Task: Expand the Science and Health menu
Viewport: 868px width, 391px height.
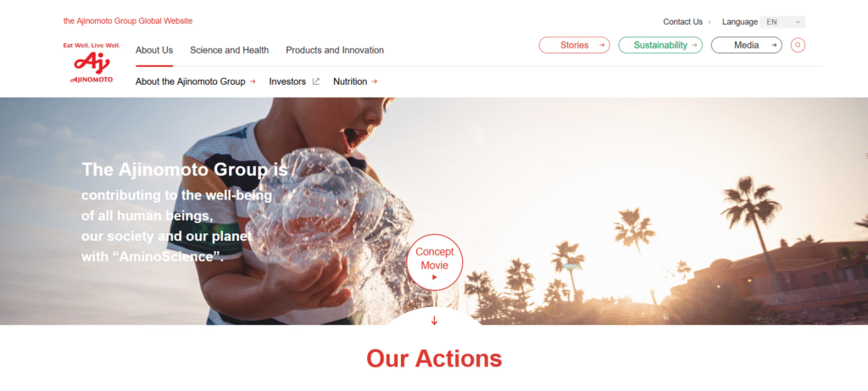Action: coord(229,50)
